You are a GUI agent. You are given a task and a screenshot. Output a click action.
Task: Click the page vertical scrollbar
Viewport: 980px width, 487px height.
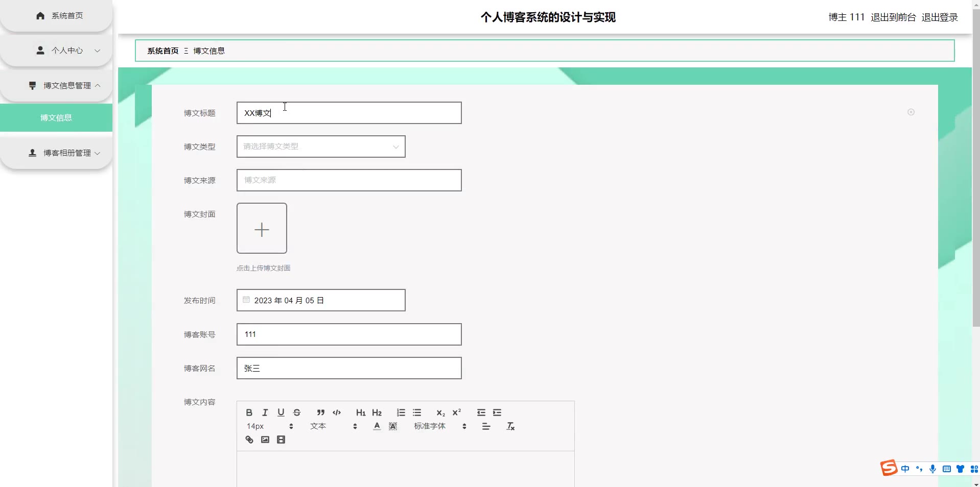976,168
